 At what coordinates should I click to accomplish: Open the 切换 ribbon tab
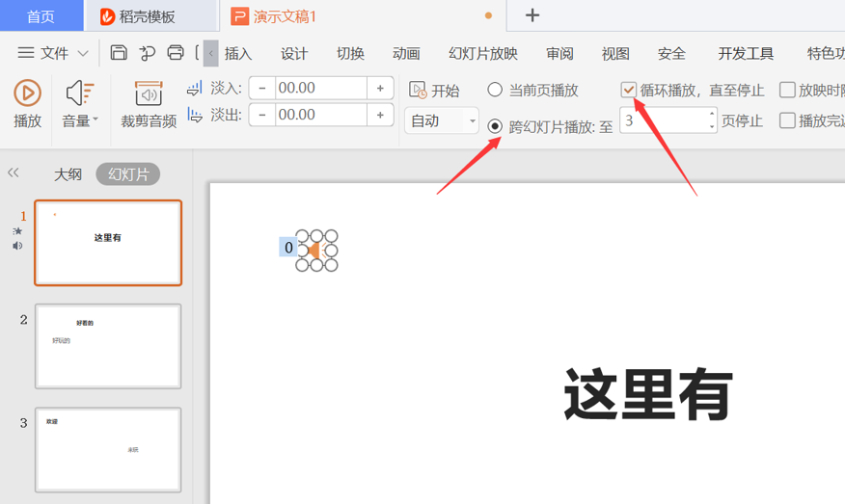pos(350,53)
